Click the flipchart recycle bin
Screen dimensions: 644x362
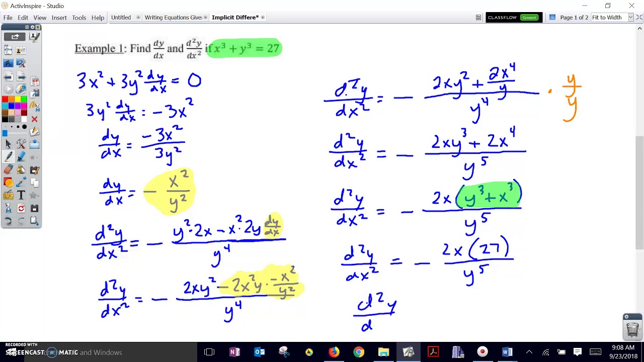click(x=632, y=329)
